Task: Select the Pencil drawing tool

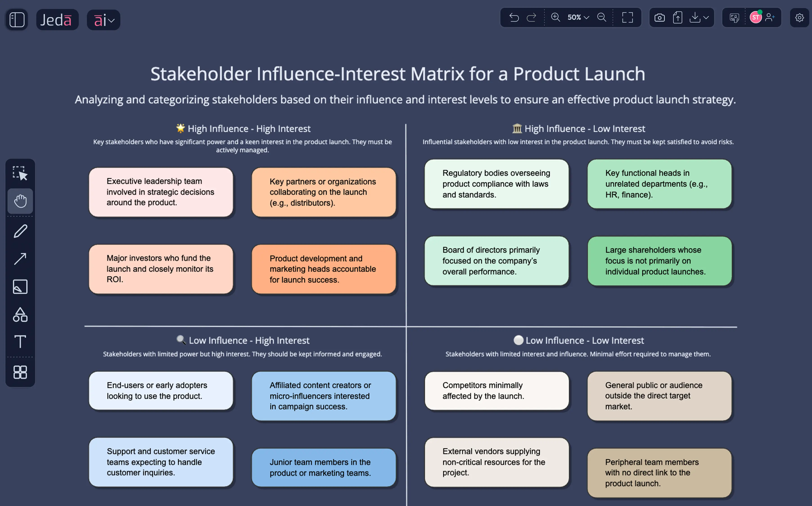Action: [x=20, y=231]
